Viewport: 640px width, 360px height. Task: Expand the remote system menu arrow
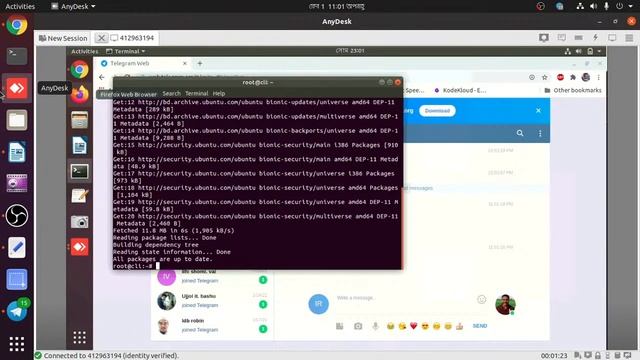[599, 51]
